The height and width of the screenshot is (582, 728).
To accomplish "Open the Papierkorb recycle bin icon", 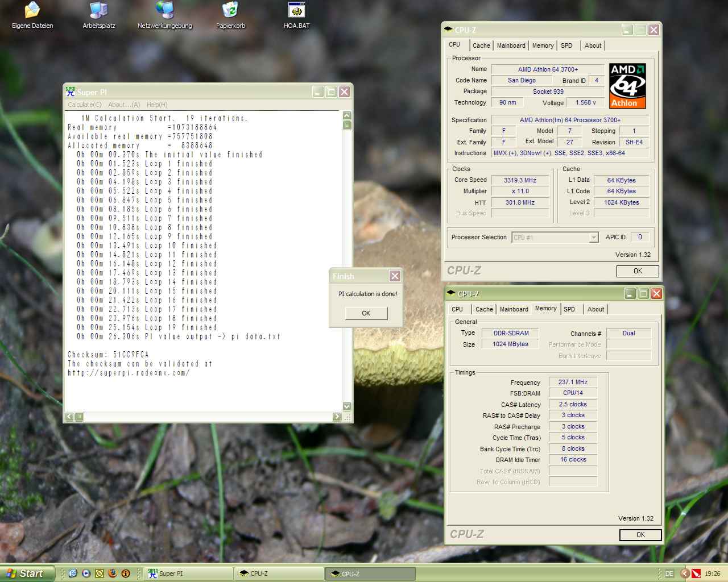I will (x=230, y=16).
